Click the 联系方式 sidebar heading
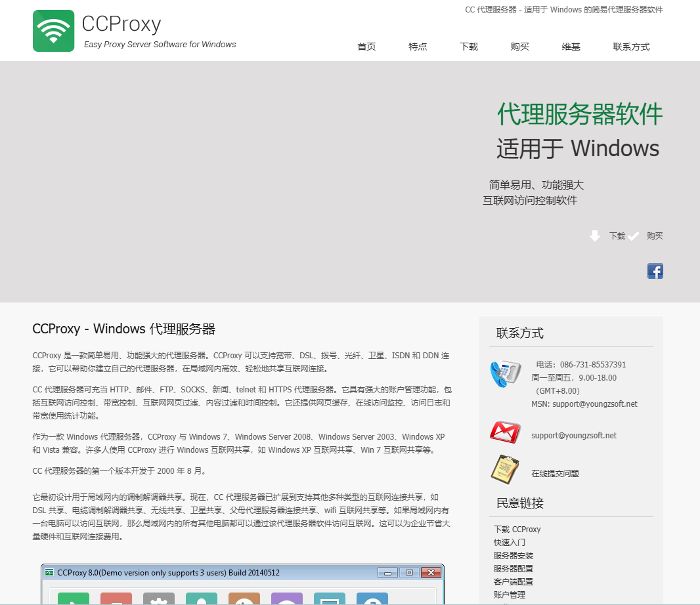 pyautogui.click(x=519, y=333)
